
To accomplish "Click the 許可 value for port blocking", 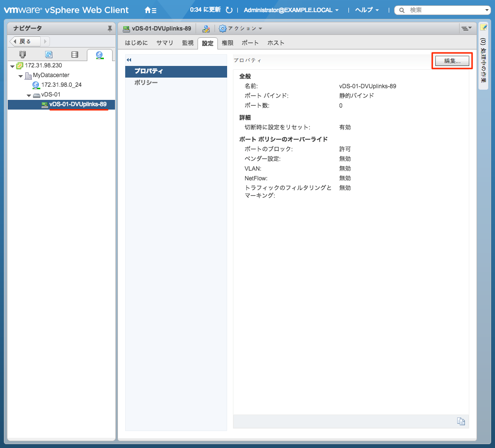I will 345,149.
